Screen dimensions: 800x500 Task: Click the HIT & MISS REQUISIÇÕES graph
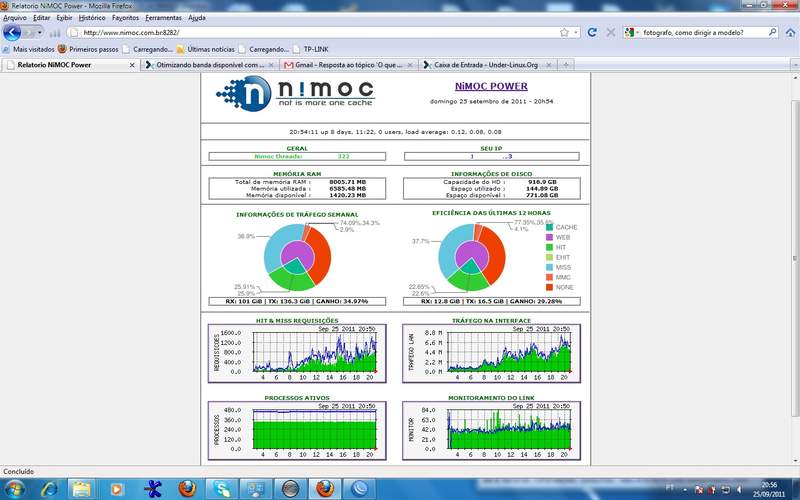[x=297, y=353]
